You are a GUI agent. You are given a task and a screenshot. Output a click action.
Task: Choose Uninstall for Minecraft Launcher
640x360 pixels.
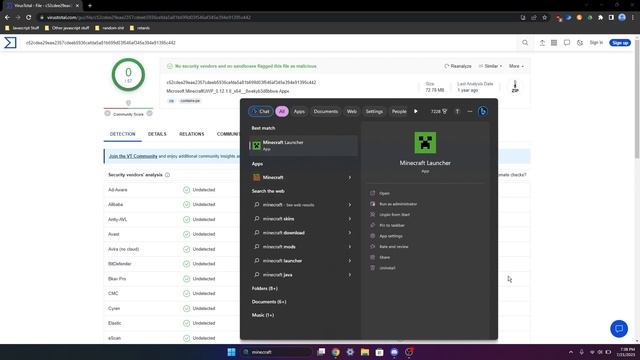(x=387, y=268)
